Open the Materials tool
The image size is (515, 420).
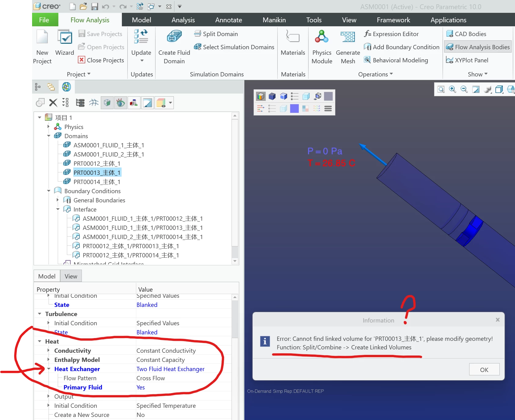pyautogui.click(x=293, y=43)
